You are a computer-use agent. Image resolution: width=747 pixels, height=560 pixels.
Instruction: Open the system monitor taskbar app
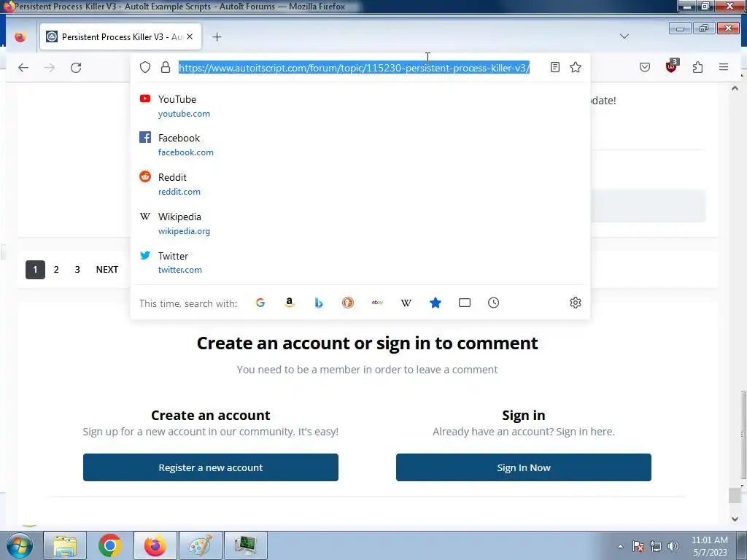(246, 545)
